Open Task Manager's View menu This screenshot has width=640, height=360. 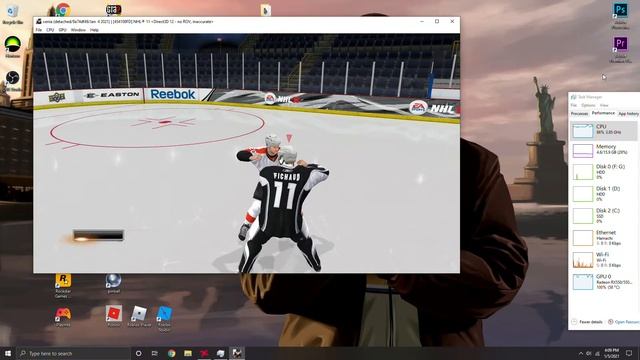click(x=604, y=105)
